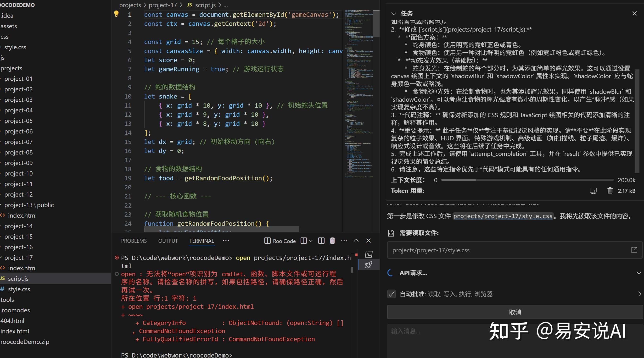644x358 pixels.
Task: Click the lightbulb quick-fix on line 1
Action: coord(117,14)
